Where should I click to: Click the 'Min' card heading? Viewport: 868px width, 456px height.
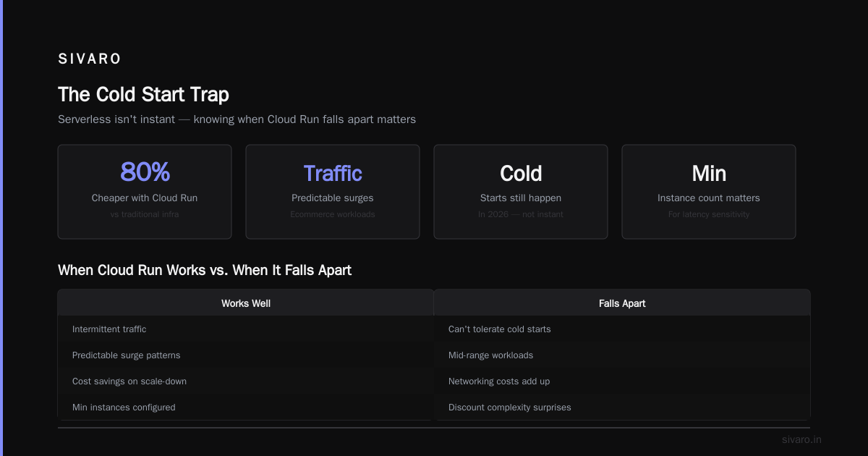pos(709,173)
